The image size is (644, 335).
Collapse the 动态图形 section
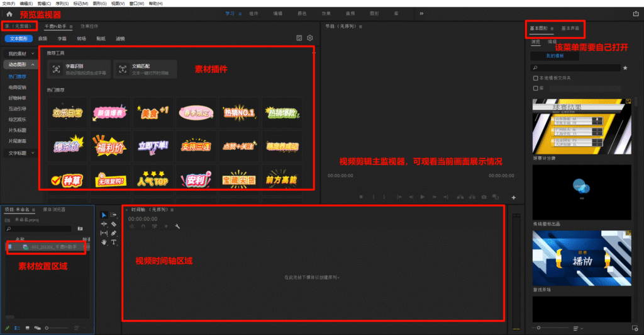[x=18, y=64]
